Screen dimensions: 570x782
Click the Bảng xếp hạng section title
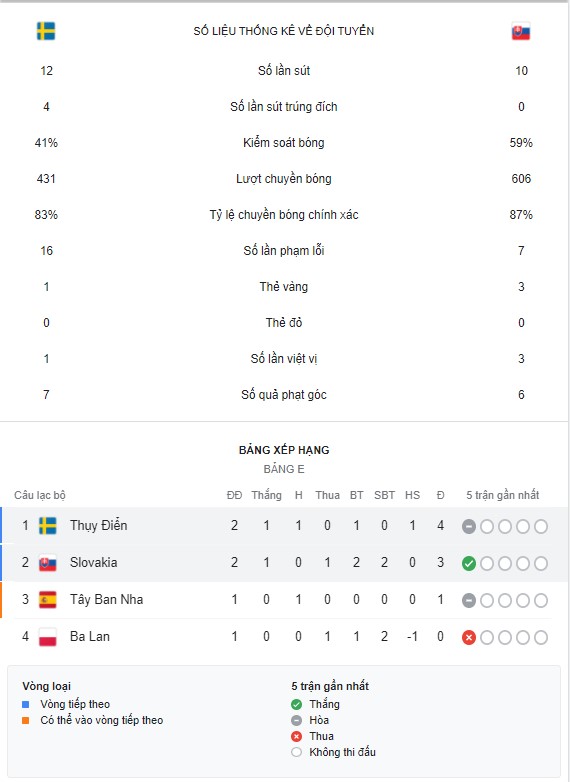(284, 450)
